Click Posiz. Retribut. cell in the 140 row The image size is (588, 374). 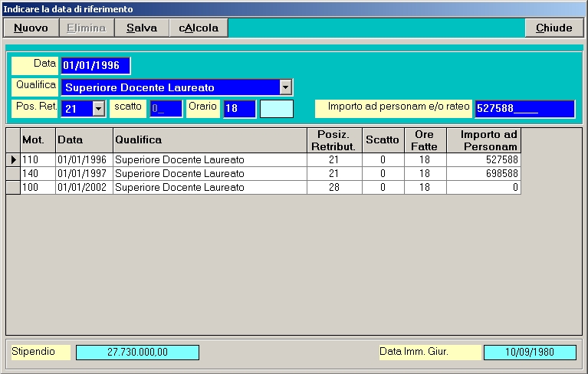(334, 173)
